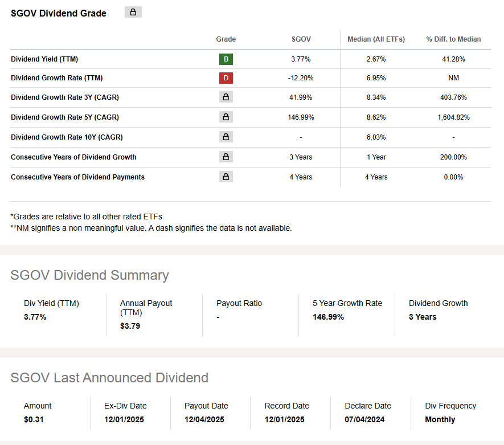Click lock icon for Dividend Growth Rate 10Y
504x445 pixels.
pyautogui.click(x=226, y=137)
